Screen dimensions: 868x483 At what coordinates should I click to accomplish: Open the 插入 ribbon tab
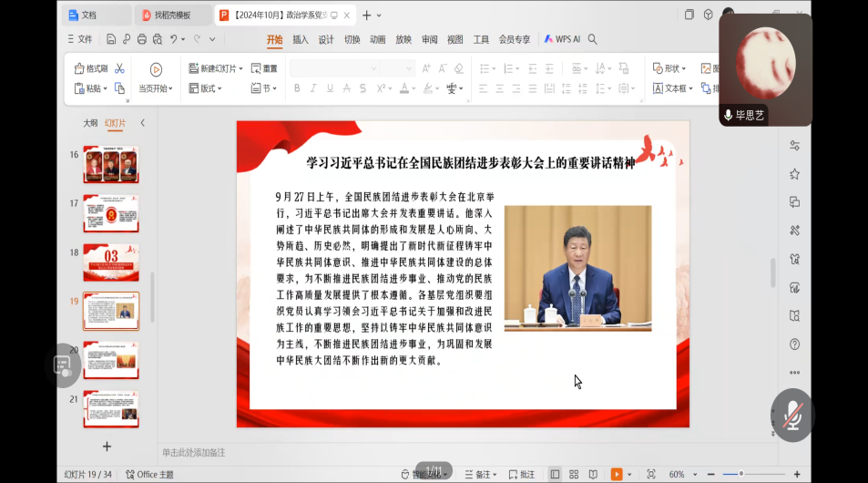pos(300,39)
